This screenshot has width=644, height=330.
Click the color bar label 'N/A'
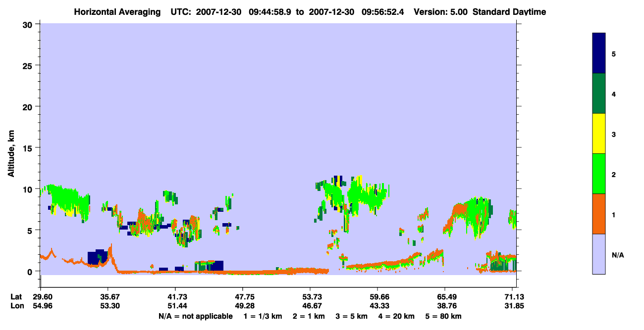(x=618, y=255)
